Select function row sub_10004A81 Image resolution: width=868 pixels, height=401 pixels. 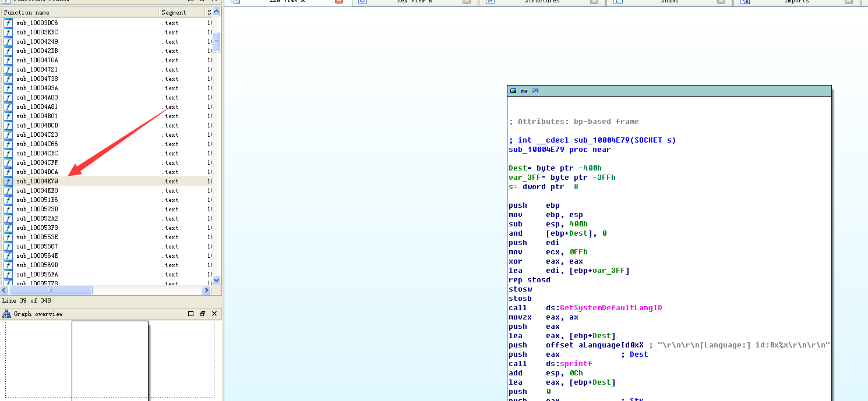(107, 107)
